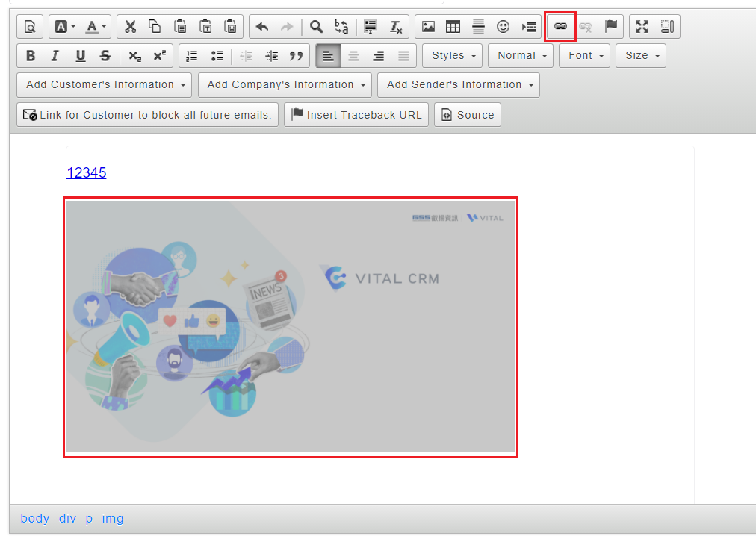Toggle block quote
The width and height of the screenshot is (756, 536).
pyautogui.click(x=297, y=56)
